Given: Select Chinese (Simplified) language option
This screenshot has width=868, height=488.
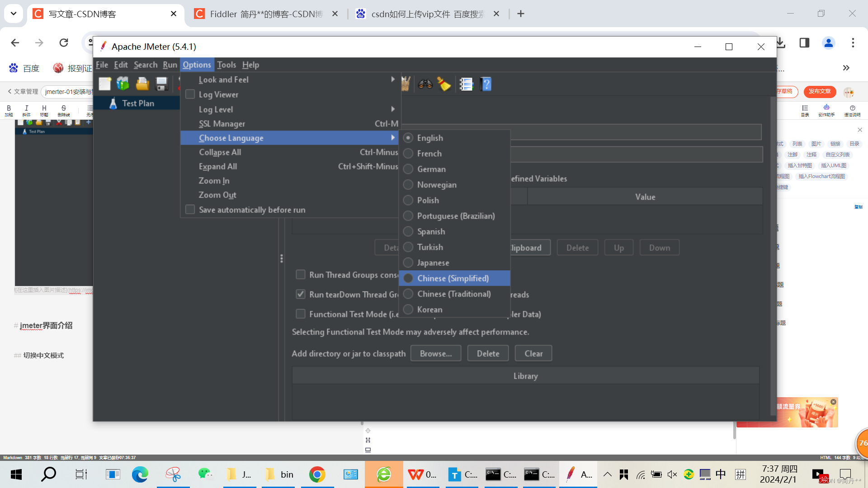Looking at the screenshot, I should [x=453, y=278].
